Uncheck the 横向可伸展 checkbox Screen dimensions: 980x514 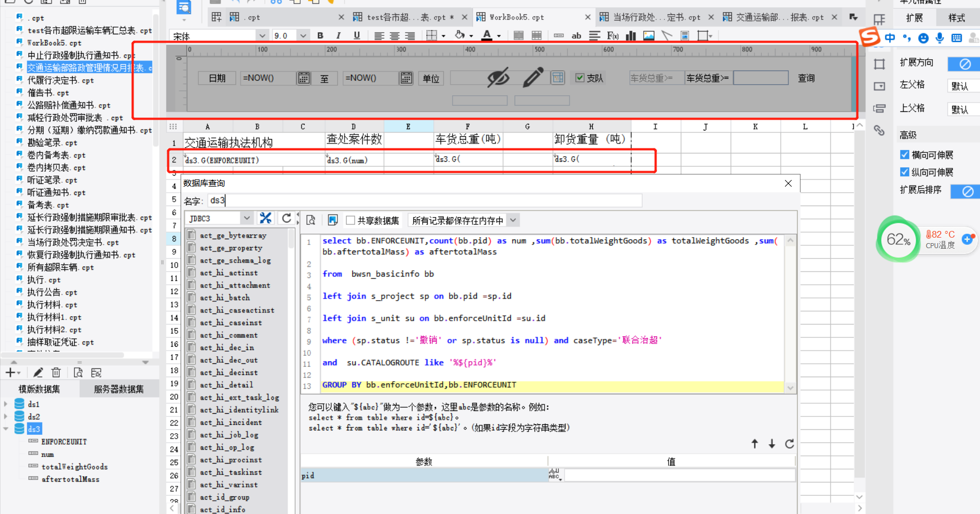[x=905, y=155]
